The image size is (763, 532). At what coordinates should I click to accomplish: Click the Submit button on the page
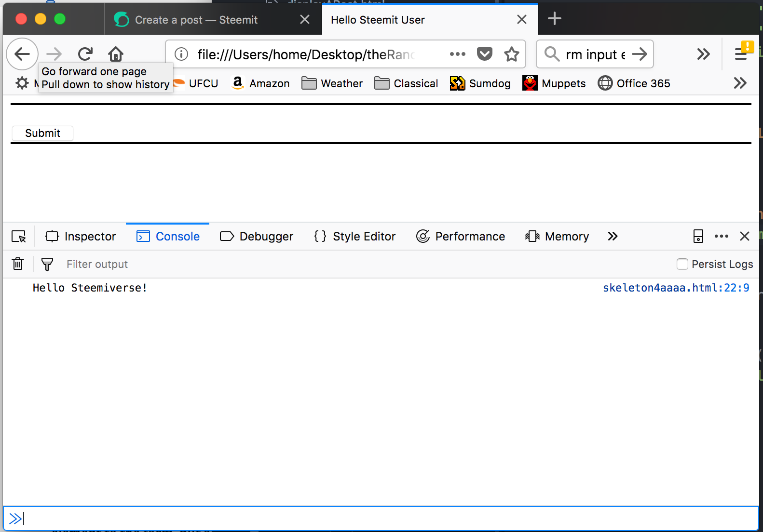tap(42, 133)
